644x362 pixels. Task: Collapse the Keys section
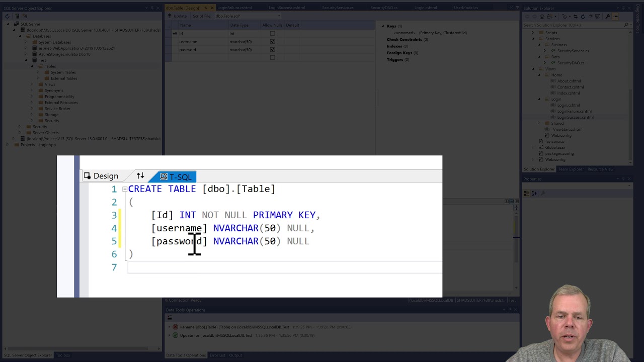(x=382, y=26)
